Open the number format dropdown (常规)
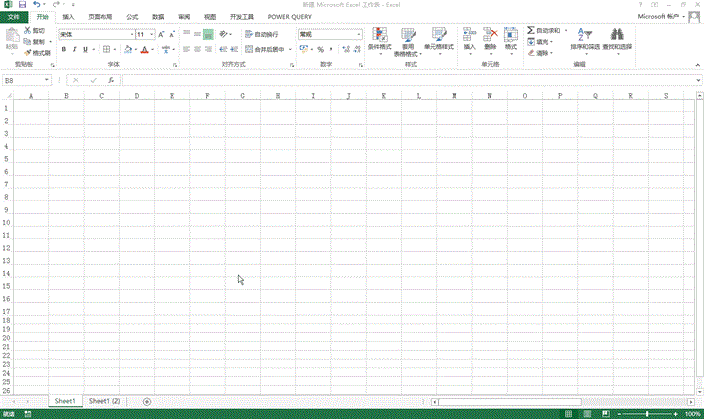The width and height of the screenshot is (704, 419). point(358,34)
